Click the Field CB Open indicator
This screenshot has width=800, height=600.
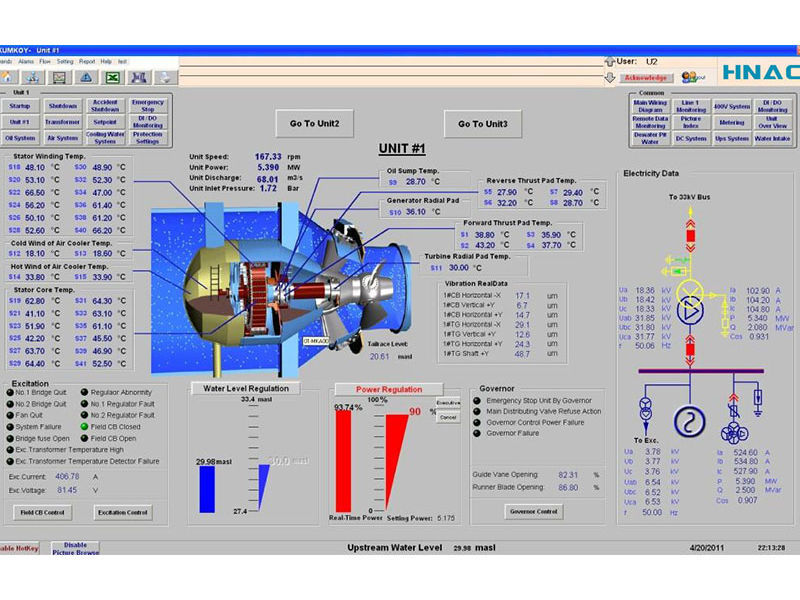coord(85,438)
